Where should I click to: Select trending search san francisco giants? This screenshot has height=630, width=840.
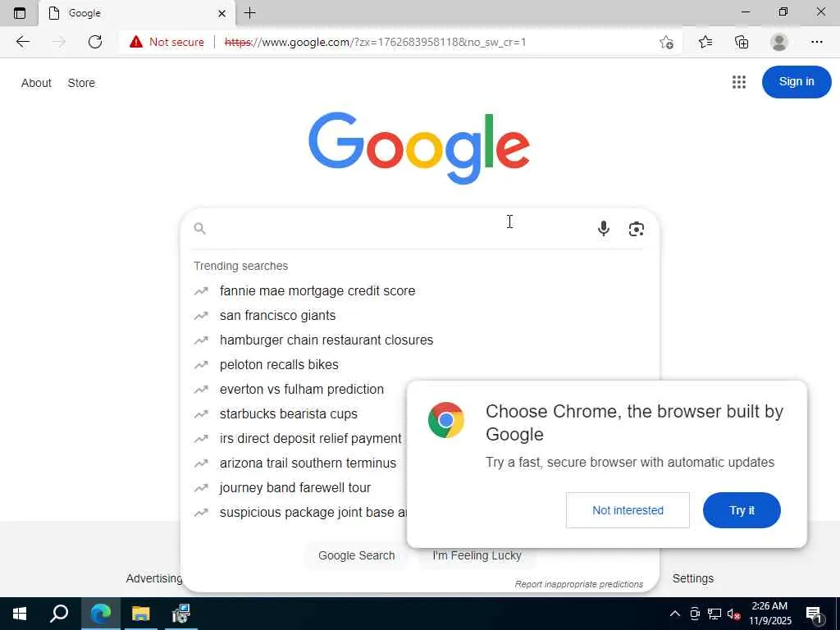pyautogui.click(x=277, y=316)
